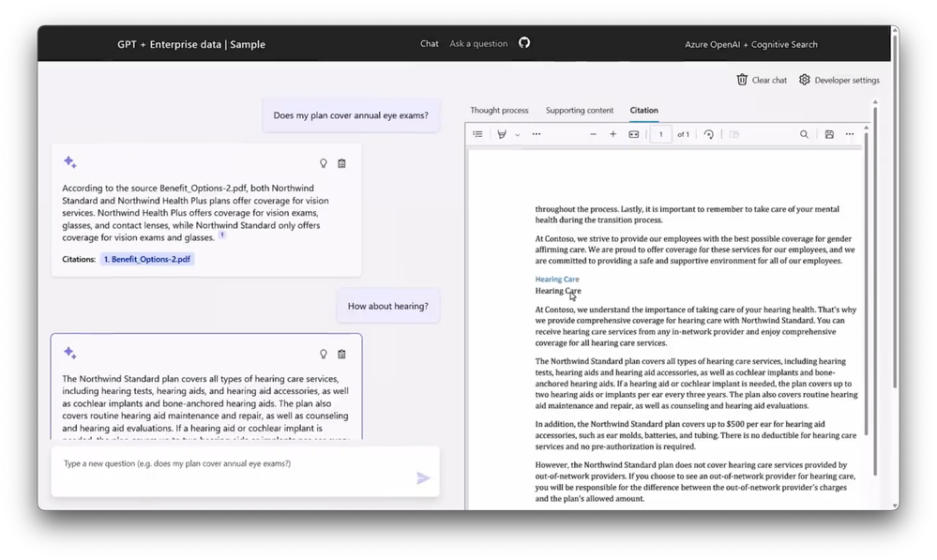Screen dimensions: 937x560
Task: Switch to the Thought process tab
Action: tap(499, 111)
